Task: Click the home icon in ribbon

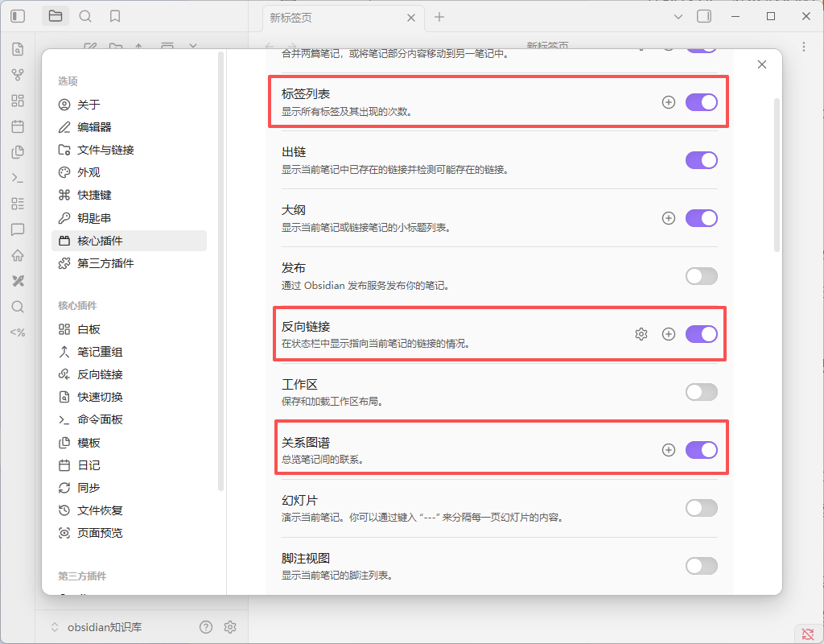Action: click(x=18, y=255)
